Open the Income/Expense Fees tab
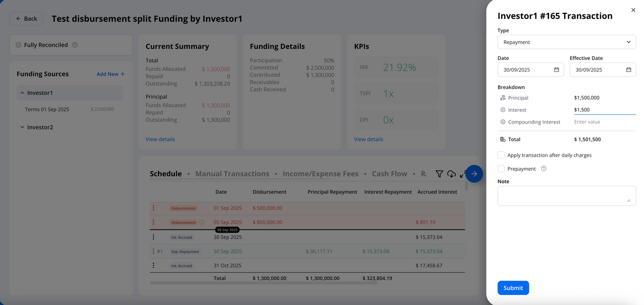 (x=321, y=174)
